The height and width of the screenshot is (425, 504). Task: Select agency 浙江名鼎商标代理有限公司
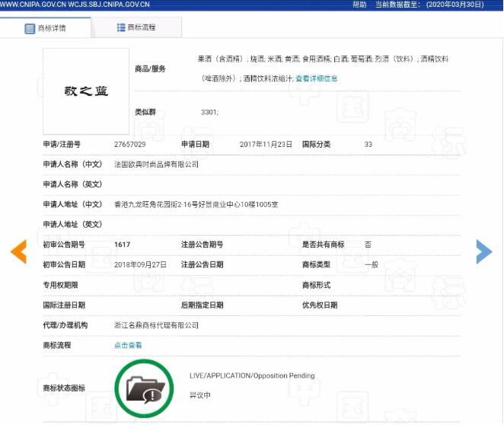[x=156, y=325]
